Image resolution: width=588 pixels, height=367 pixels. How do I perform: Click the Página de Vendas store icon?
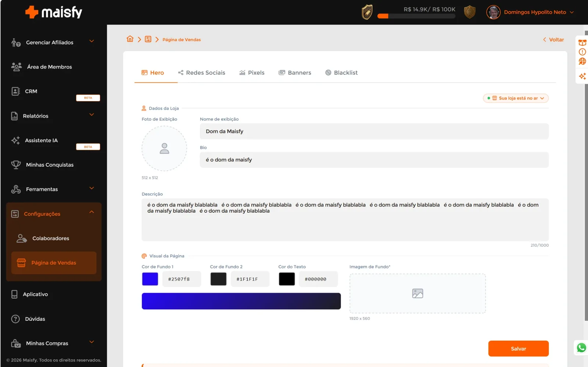pyautogui.click(x=21, y=263)
